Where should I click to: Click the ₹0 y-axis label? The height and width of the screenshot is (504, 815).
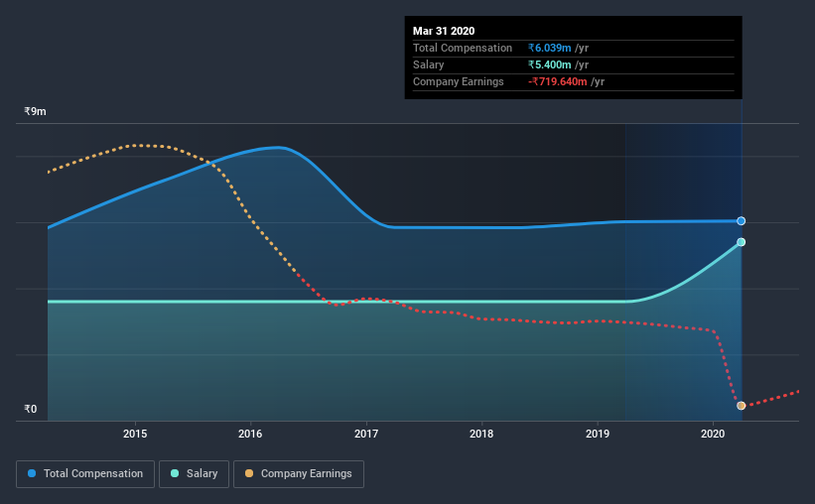(x=31, y=409)
